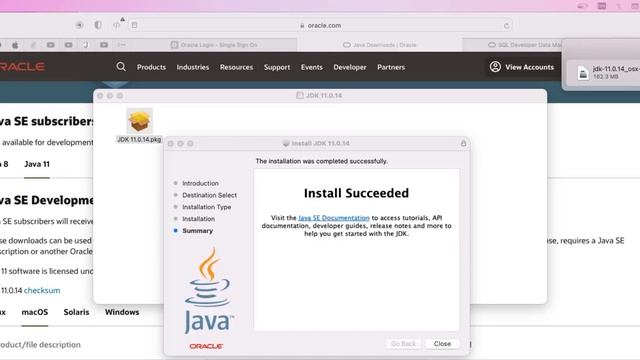Image resolution: width=640 pixels, height=360 pixels.
Task: Close the JDK installer with Close button
Action: click(442, 344)
